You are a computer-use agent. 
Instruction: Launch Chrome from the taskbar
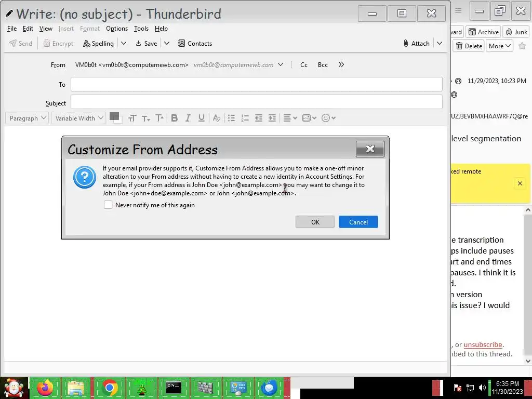[109, 388]
